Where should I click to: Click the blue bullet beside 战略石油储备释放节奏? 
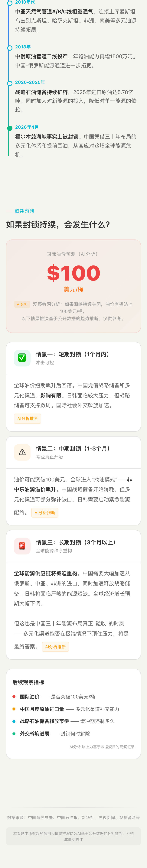pyautogui.click(x=14, y=721)
